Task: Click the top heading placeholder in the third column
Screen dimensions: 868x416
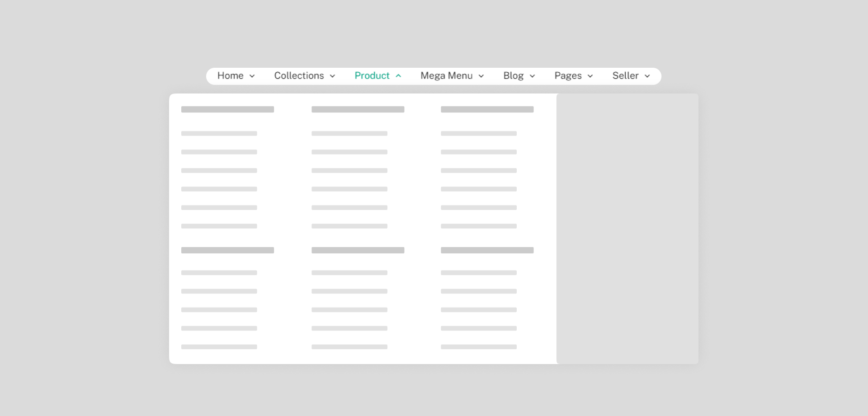Action: coord(487,109)
